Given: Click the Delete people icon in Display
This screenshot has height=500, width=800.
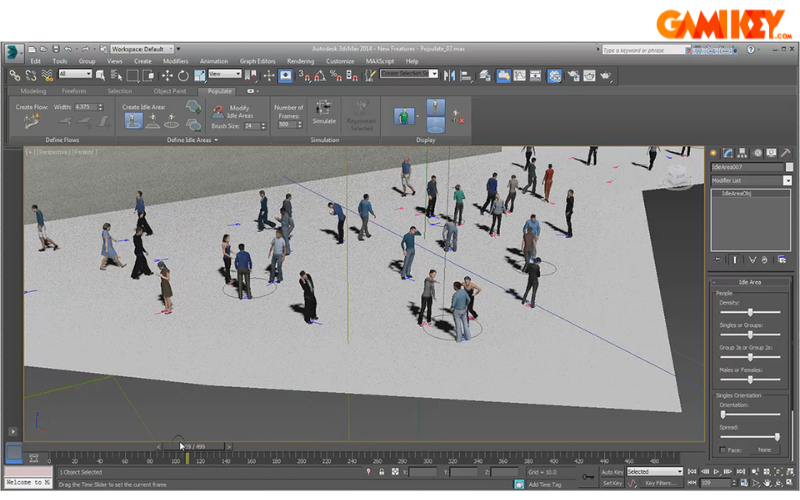Looking at the screenshot, I should 458,117.
